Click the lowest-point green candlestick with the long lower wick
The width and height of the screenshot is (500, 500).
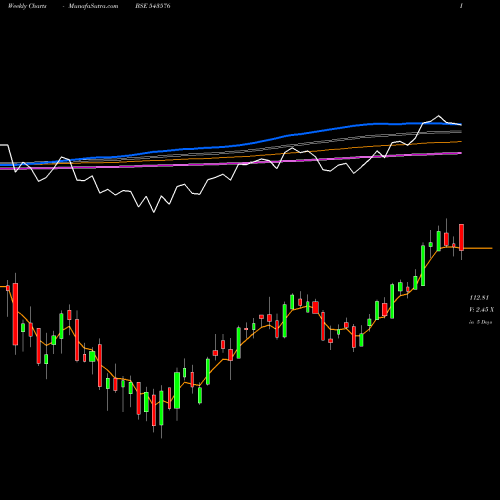161,408
